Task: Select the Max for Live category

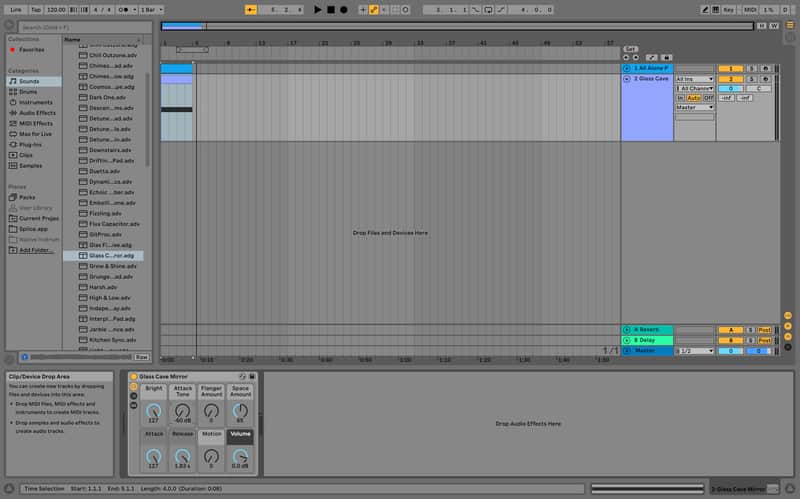Action: click(35, 134)
